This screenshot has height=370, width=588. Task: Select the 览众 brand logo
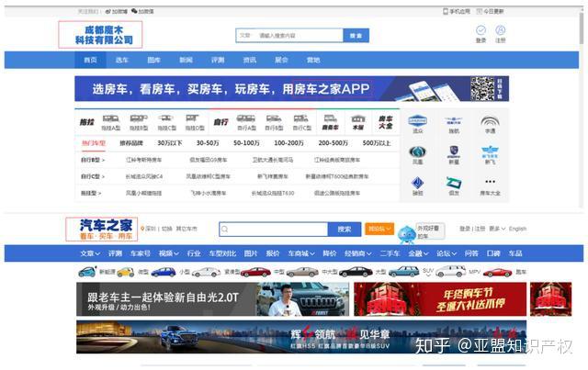pos(417,120)
